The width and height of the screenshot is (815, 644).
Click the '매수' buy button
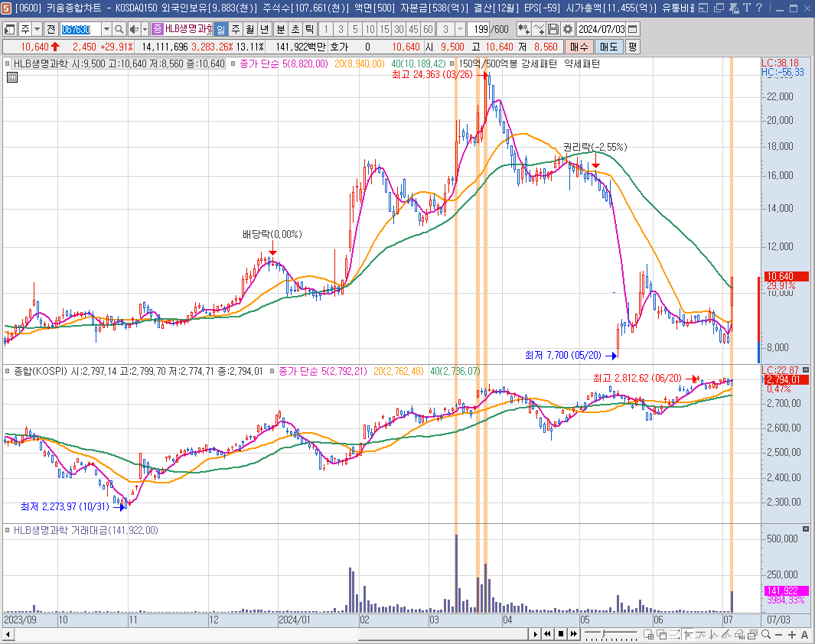coord(579,47)
